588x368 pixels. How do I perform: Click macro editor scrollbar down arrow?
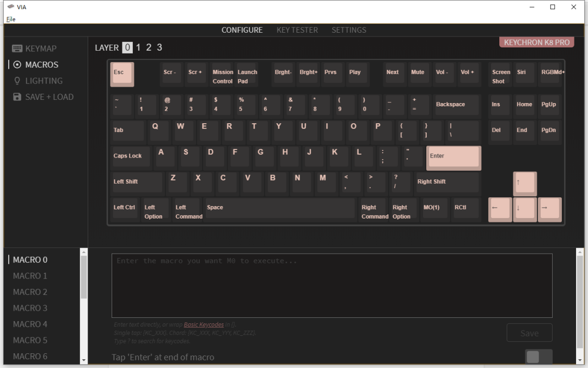(580, 360)
